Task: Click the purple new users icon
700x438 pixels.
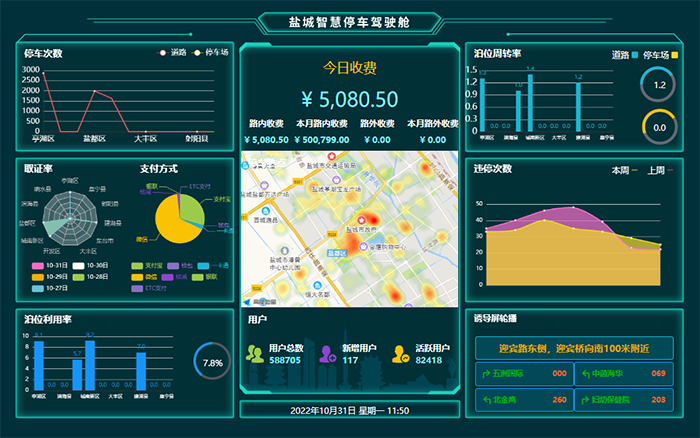Action: 327,353
